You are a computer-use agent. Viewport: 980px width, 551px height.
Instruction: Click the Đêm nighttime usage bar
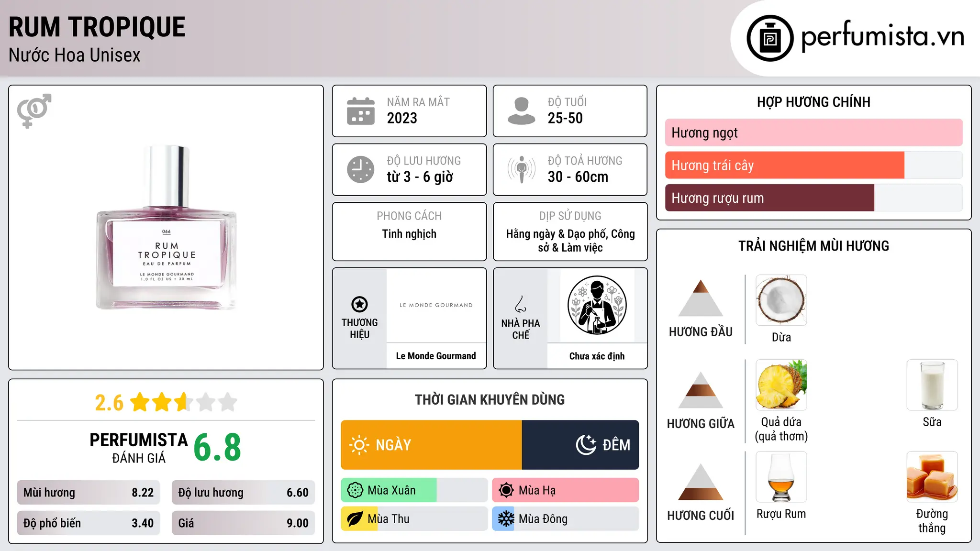(x=580, y=445)
